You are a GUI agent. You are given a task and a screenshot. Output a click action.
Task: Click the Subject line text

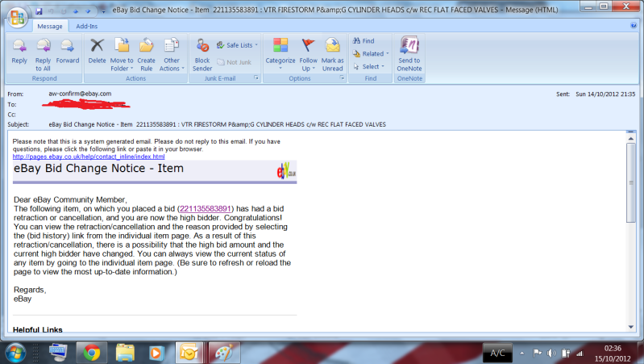(218, 124)
